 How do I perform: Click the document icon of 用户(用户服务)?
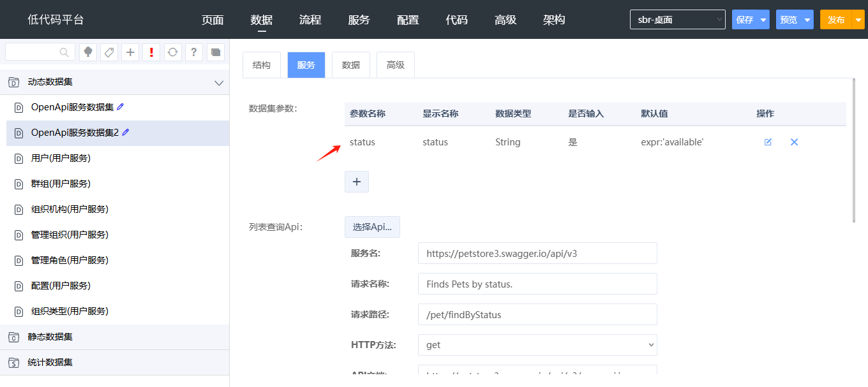click(x=19, y=159)
